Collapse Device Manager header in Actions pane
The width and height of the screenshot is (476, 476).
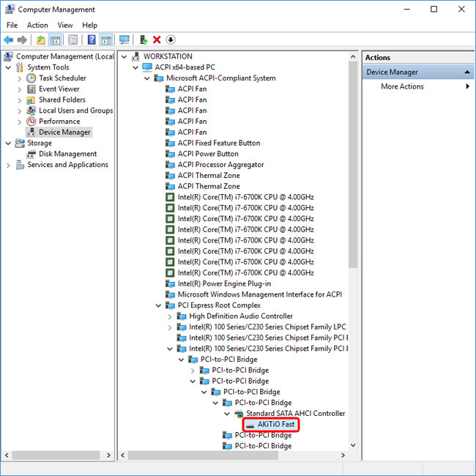click(x=467, y=72)
